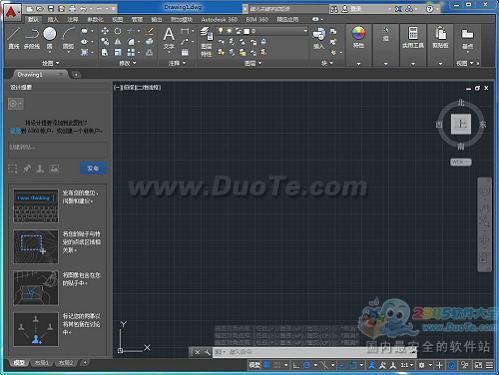This screenshot has height=375, width=499.
Task: Open Layer Properties (图层特性)
Action: pos(206,42)
